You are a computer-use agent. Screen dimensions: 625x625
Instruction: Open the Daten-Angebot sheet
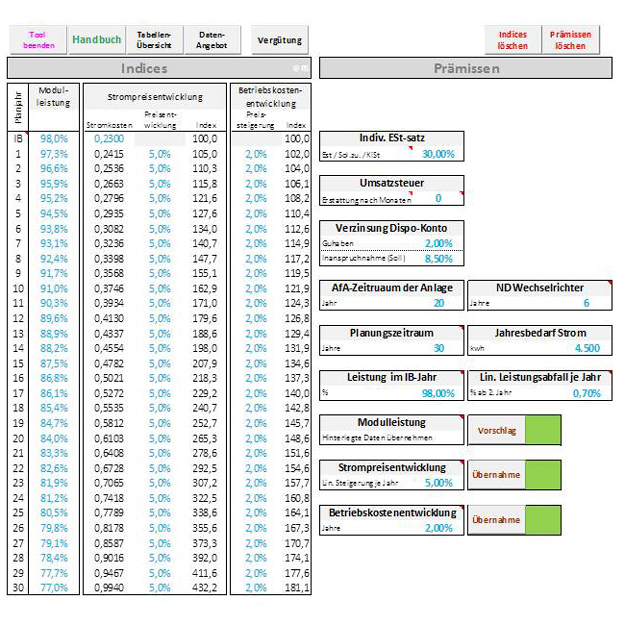click(211, 40)
